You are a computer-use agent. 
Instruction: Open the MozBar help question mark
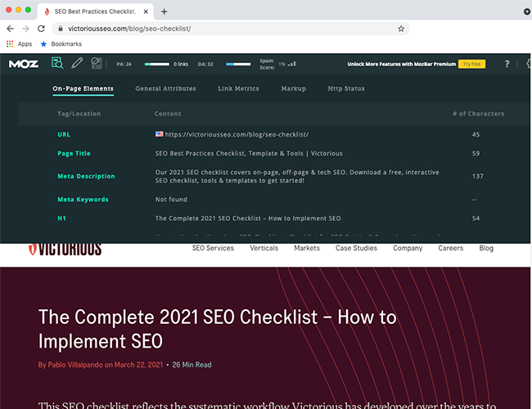pyautogui.click(x=507, y=64)
